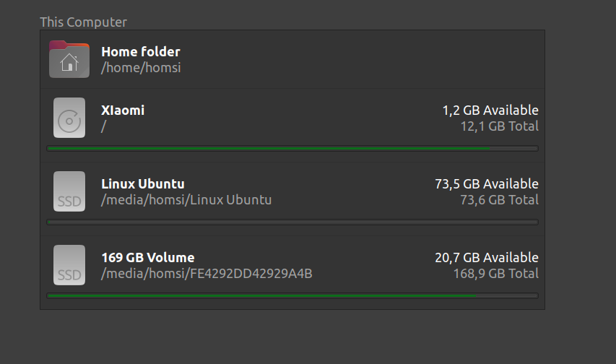Click the 168,9 GB Total text

pos(496,274)
